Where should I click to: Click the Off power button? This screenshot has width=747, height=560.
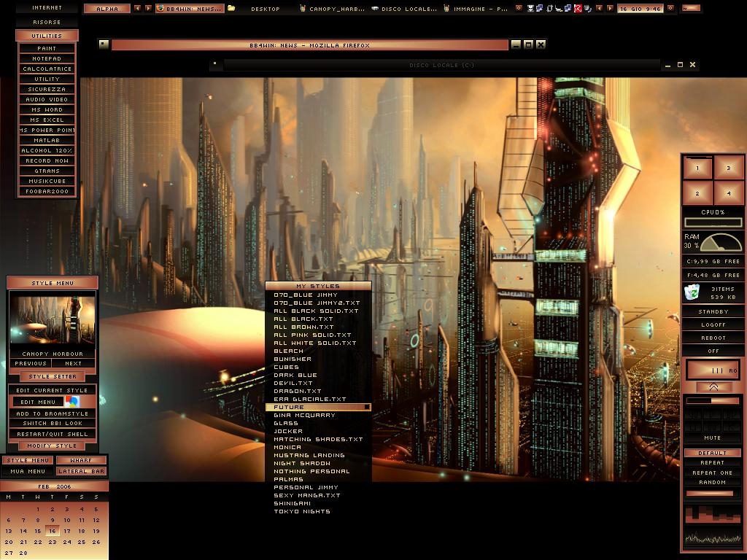point(713,351)
